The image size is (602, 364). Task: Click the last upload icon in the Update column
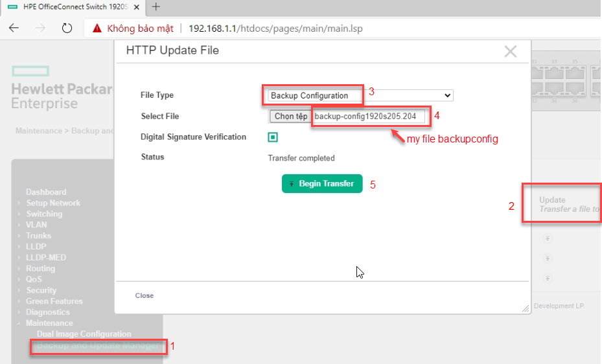point(548,279)
